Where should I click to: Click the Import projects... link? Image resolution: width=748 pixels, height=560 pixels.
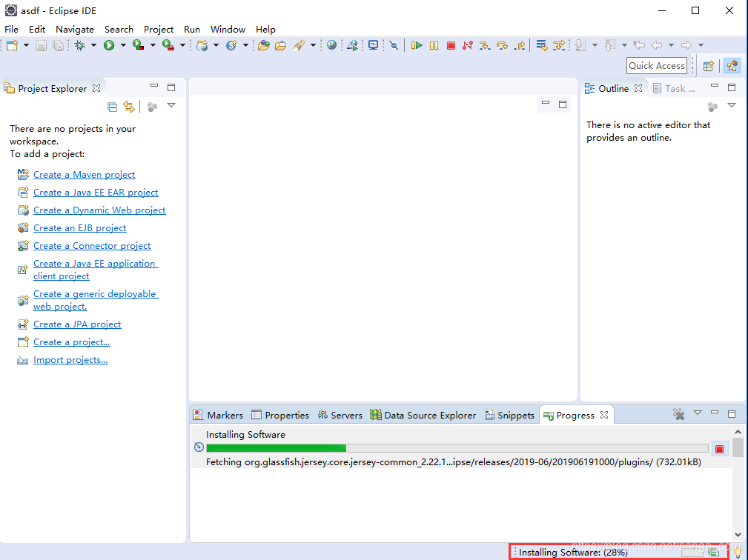point(70,360)
